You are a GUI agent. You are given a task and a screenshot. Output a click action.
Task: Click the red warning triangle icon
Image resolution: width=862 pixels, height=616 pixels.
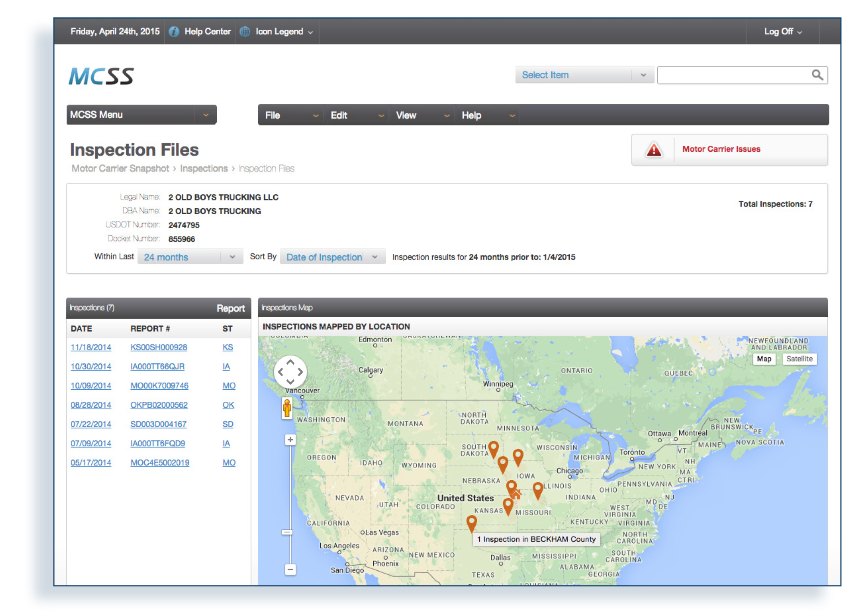click(x=653, y=150)
